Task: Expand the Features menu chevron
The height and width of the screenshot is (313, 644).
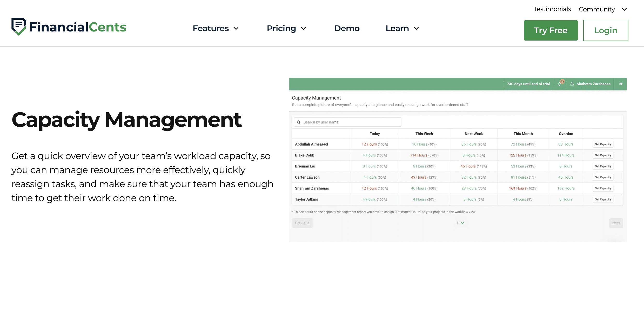Action: [236, 28]
